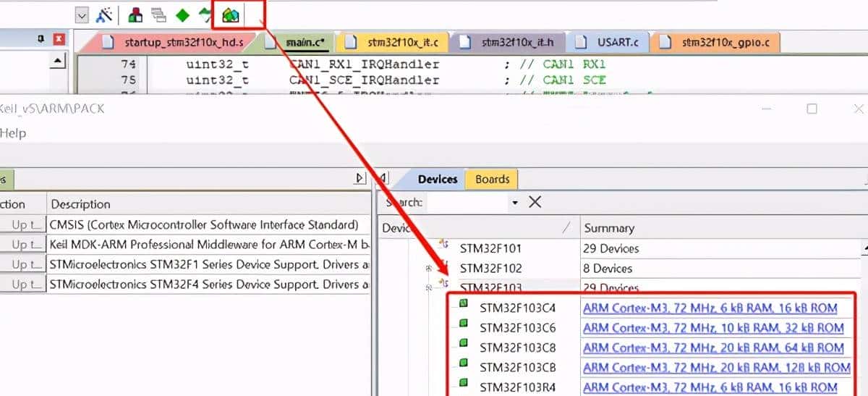868x396 pixels.
Task: Click the Select Software Packs icon
Action: 206,14
